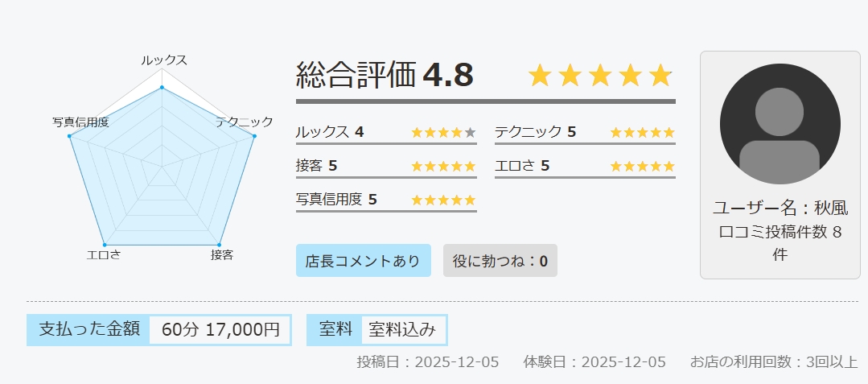Click the gray fifth star in ルックス
The image size is (868, 384).
pos(471,133)
